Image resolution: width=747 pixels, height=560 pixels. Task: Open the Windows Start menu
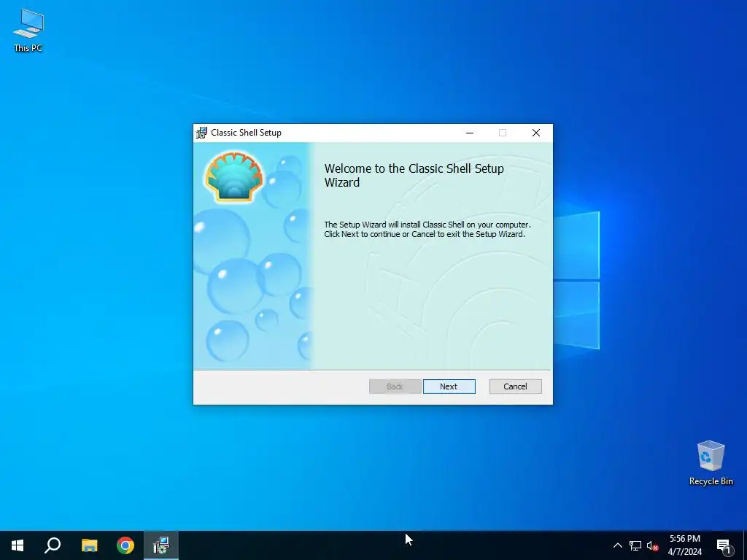[18, 545]
